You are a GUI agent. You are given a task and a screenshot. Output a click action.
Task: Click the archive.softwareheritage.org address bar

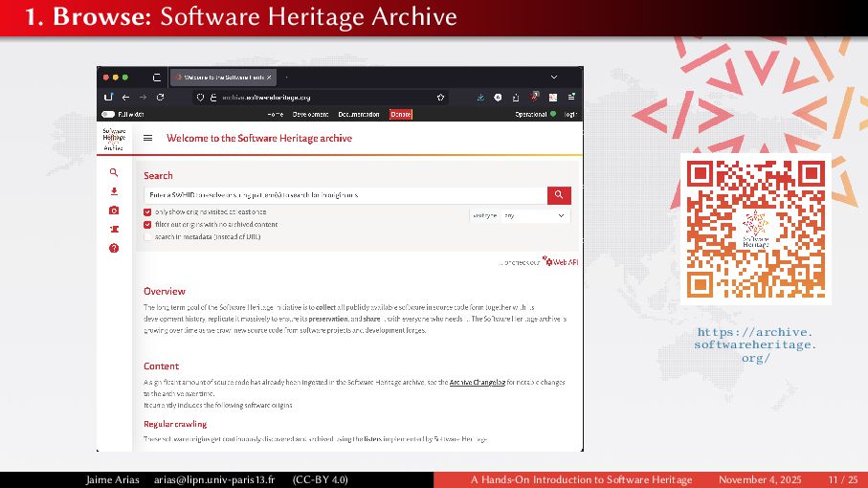pos(321,98)
